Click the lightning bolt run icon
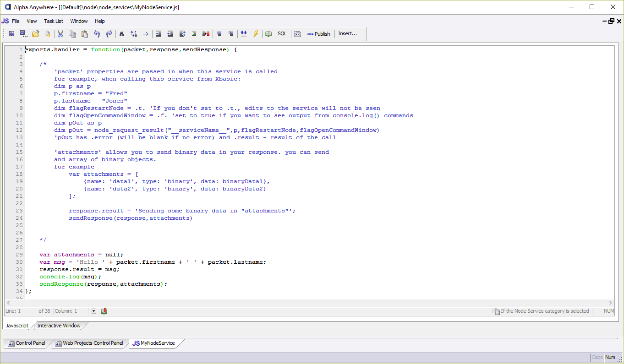 [x=256, y=34]
